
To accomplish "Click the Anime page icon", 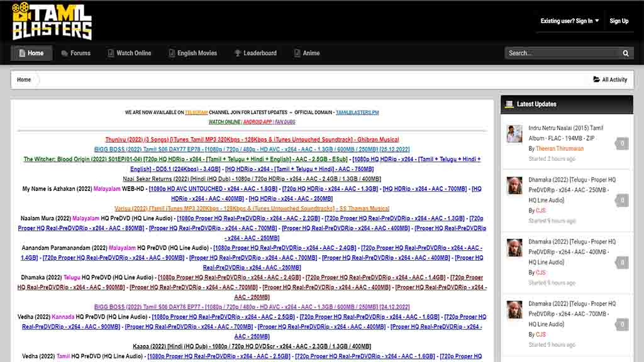I will click(x=297, y=53).
